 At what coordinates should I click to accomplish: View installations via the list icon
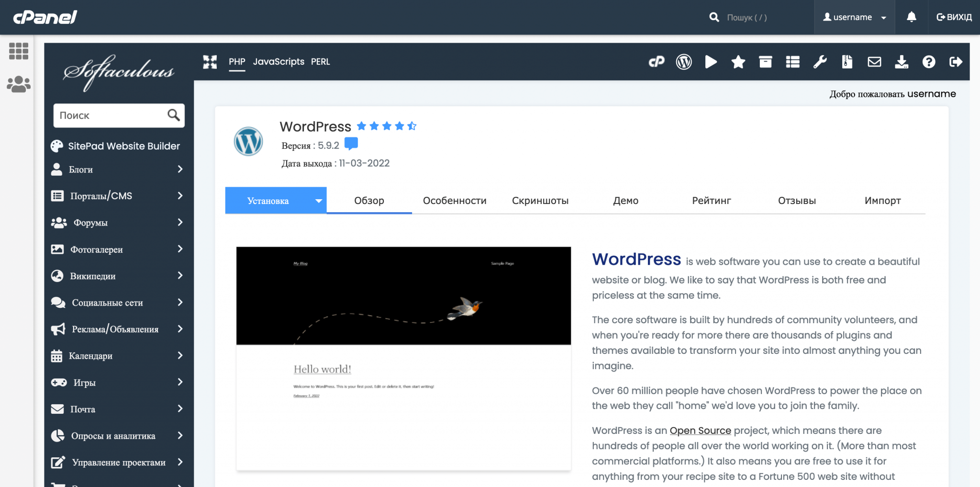792,61
